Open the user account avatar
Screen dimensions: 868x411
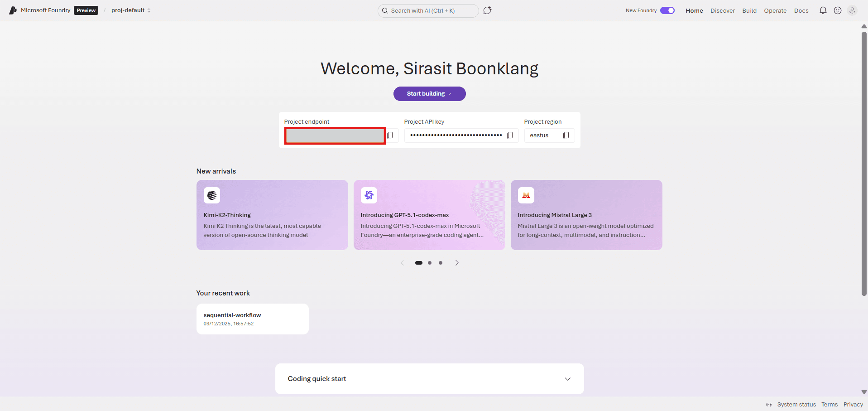[852, 10]
